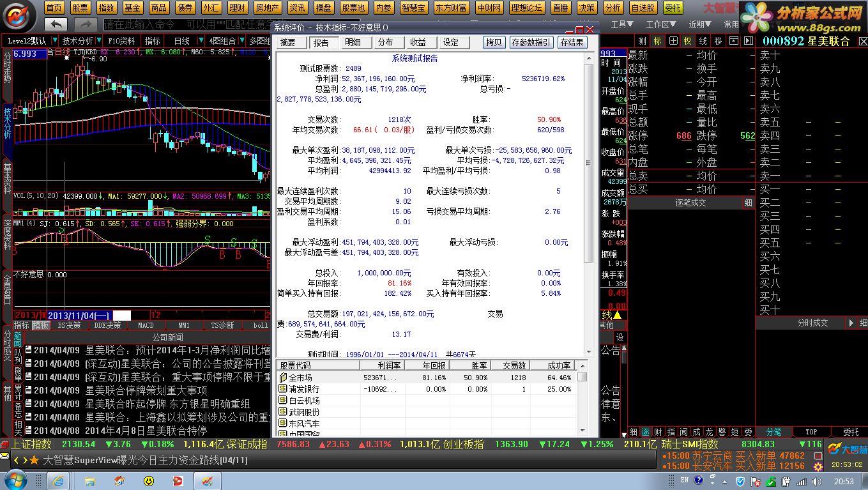Click the 基本资料 left sidebar tab
This screenshot has height=490, width=868.
tap(7, 180)
